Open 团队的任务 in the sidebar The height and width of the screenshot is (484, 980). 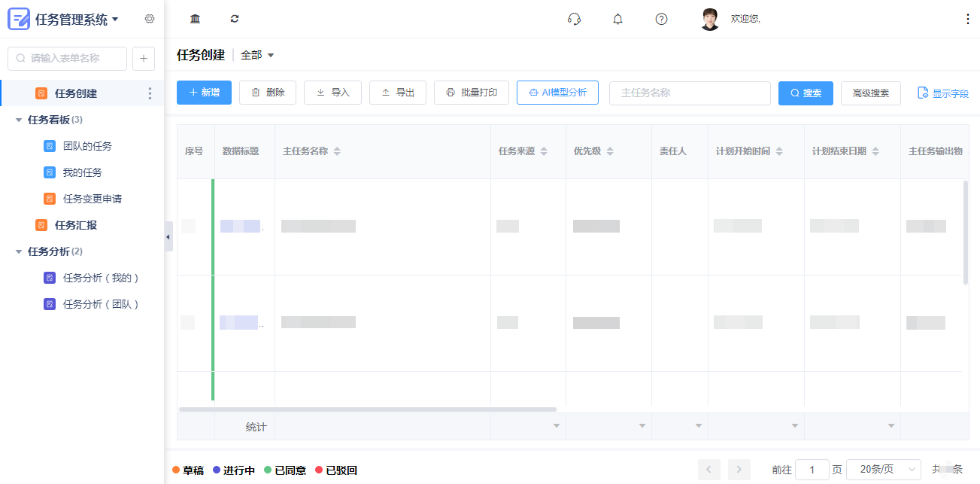pyautogui.click(x=87, y=146)
